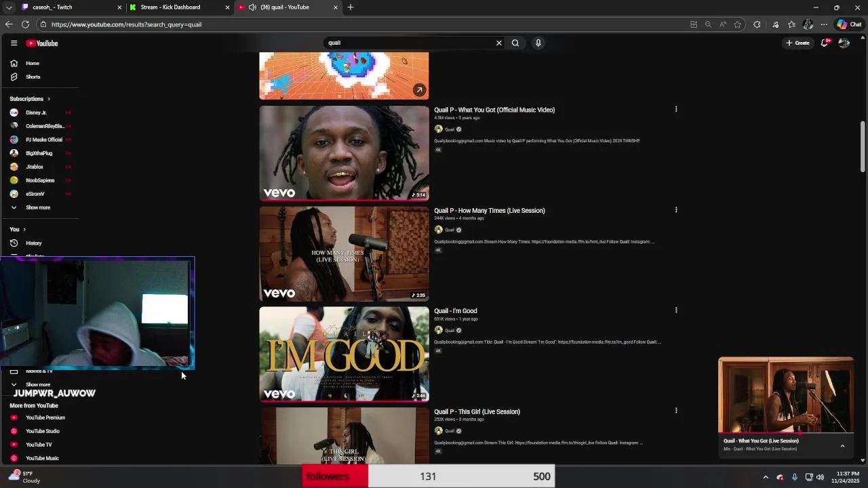Show hidden system tray icons
The width and height of the screenshot is (868, 488).
(766, 477)
